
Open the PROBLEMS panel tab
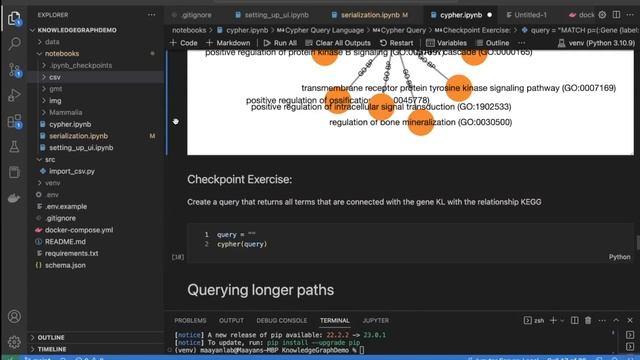pyautogui.click(x=190, y=321)
